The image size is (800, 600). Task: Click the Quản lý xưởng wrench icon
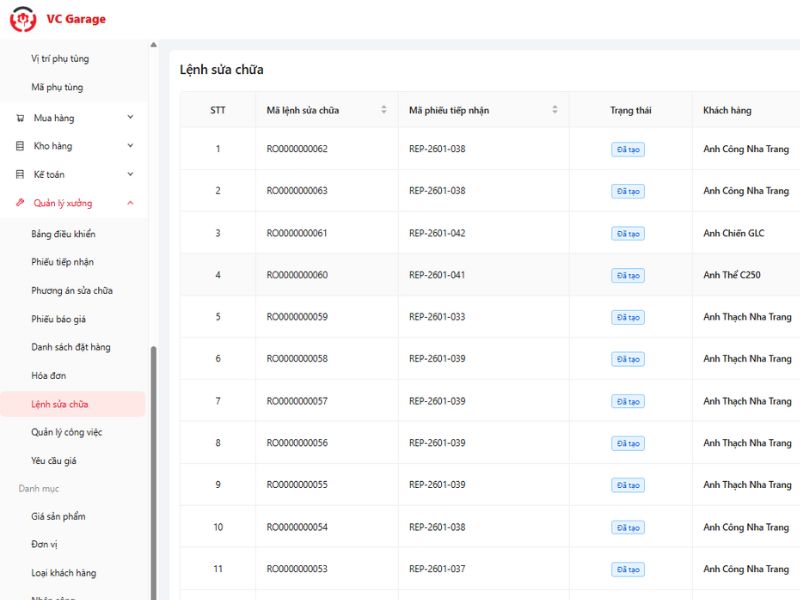click(x=20, y=203)
